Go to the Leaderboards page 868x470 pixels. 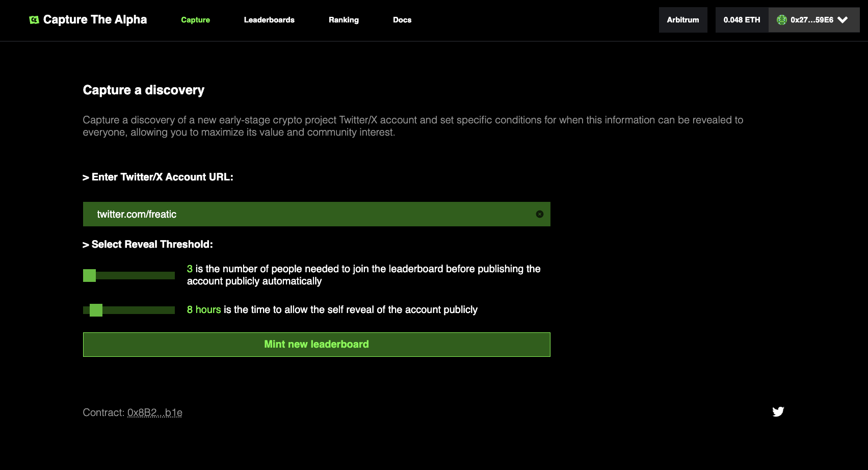tap(269, 20)
